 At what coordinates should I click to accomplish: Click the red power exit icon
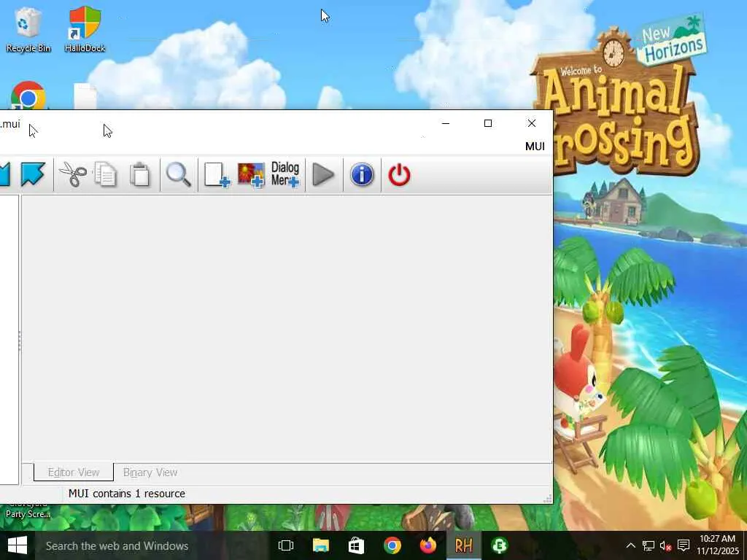(x=399, y=175)
